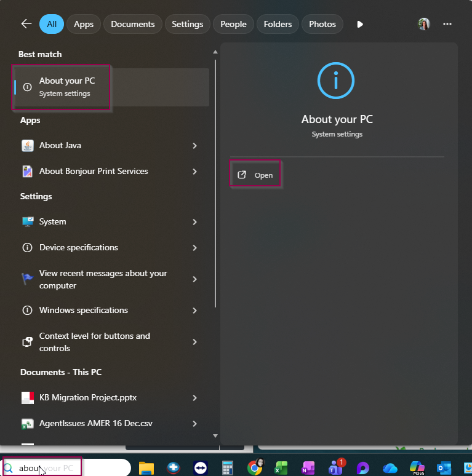Image resolution: width=472 pixels, height=476 pixels.
Task: Open the three-dot more options menu
Action: pos(447,24)
